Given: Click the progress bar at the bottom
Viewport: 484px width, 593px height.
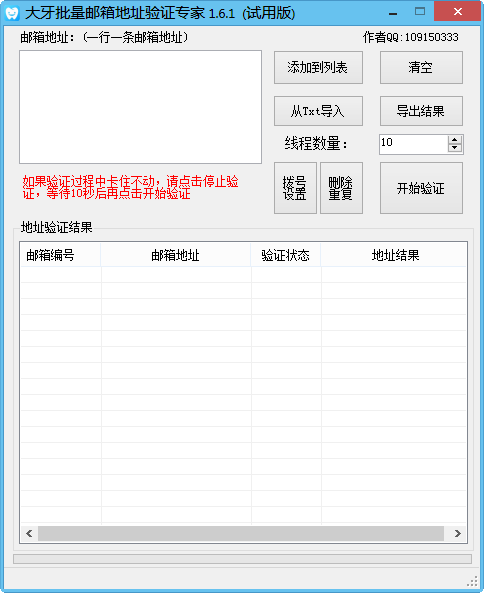Looking at the screenshot, I should point(242,559).
